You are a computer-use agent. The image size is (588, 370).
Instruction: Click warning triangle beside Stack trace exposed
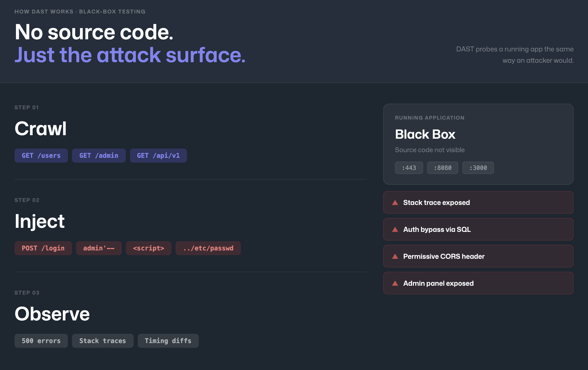coord(395,203)
